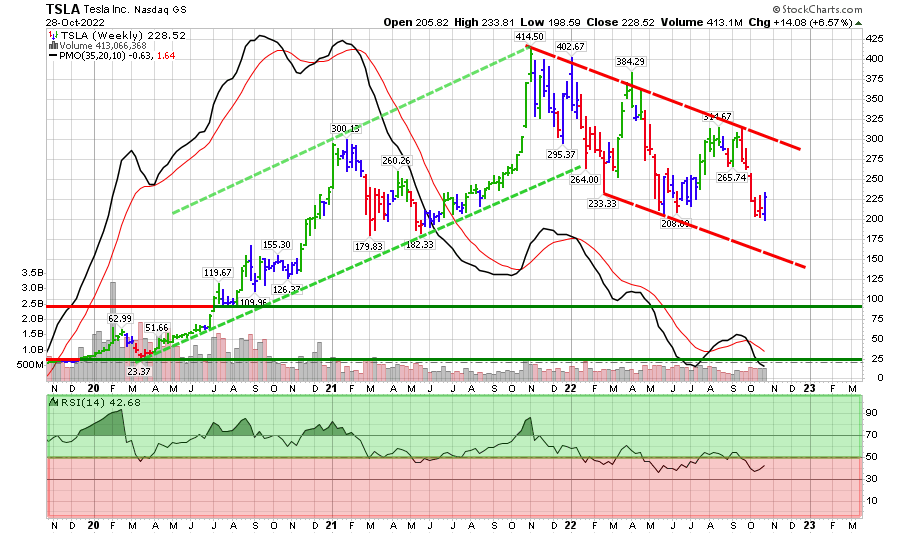Click the RSI(14) legend line icon

pyautogui.click(x=52, y=402)
